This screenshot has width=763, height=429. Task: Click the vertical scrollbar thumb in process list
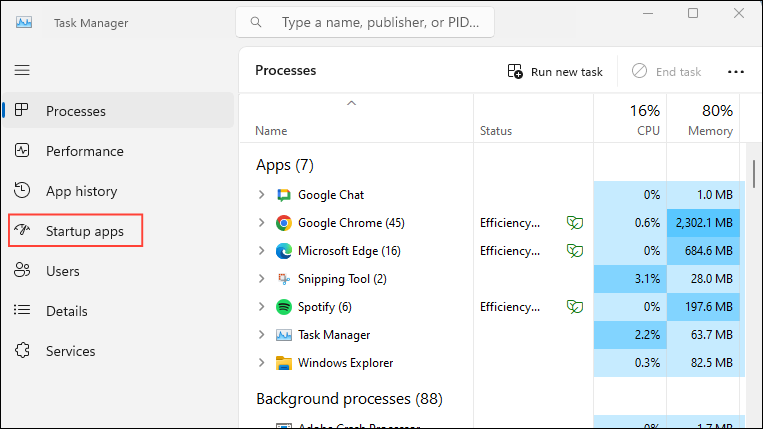pyautogui.click(x=754, y=174)
